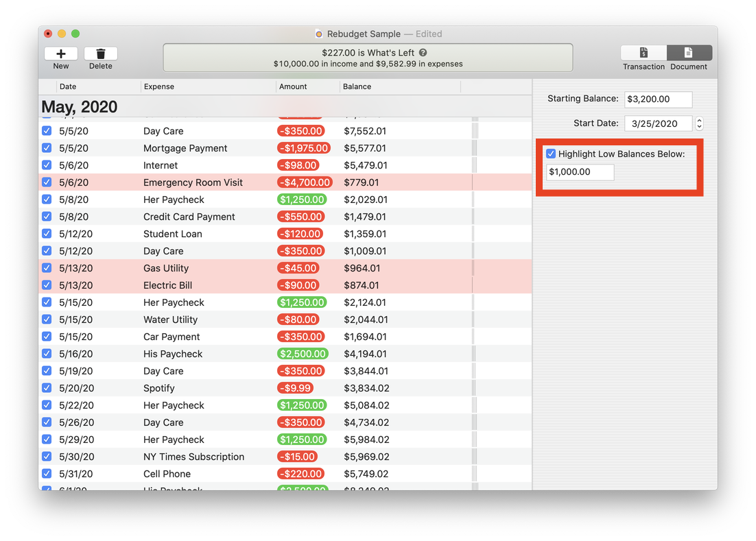Sort by the Balance column header
Screen dimensions: 756x541
point(400,86)
